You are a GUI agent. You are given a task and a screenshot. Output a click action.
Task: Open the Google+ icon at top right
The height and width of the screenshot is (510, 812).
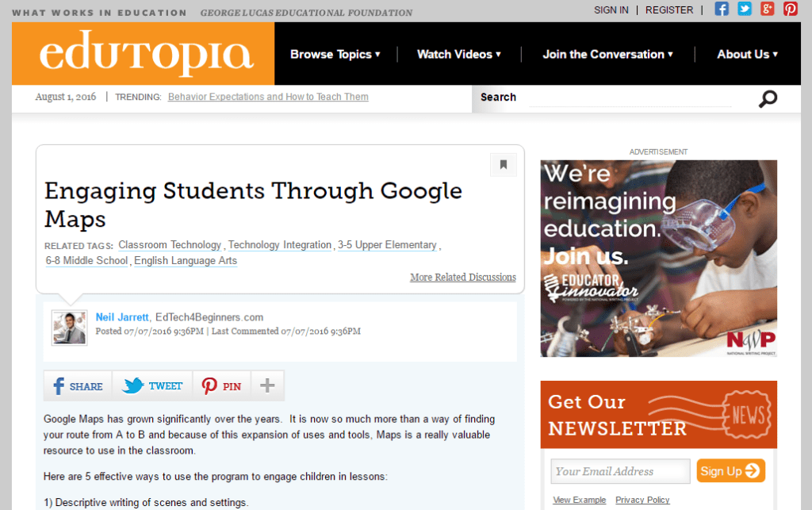coord(767,9)
